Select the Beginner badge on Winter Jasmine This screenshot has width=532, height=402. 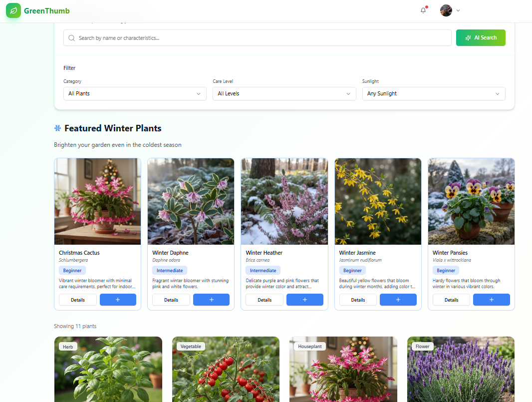click(352, 270)
